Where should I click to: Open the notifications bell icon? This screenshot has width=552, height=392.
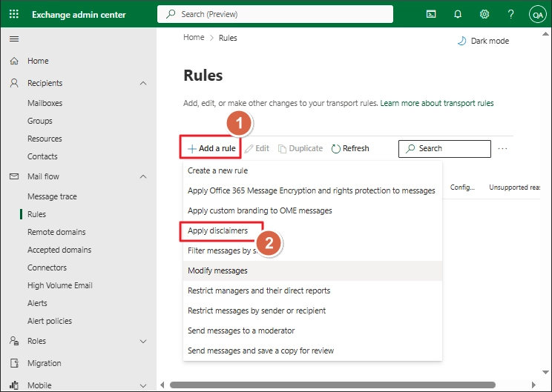tap(458, 14)
